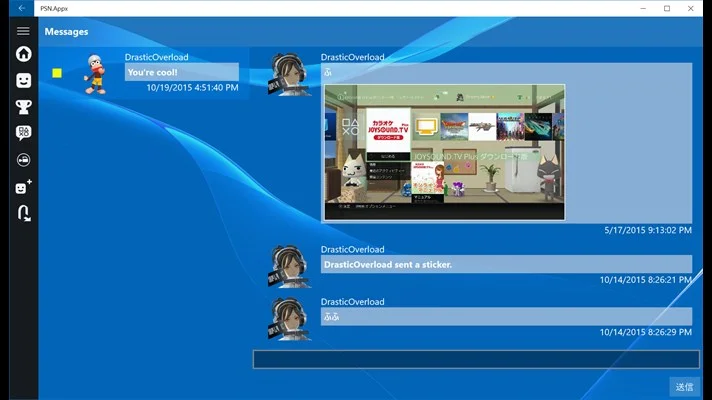
Task: Click DrasticOverload name above the screenshot message
Action: [352, 57]
